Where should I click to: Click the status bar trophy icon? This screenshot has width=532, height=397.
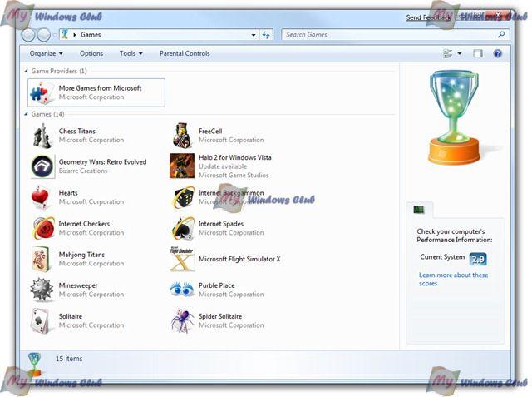[x=34, y=364]
